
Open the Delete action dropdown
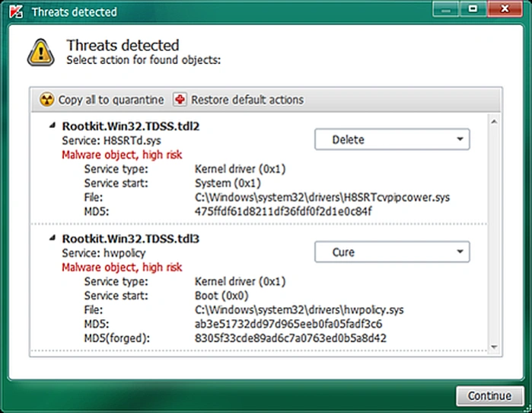tap(392, 139)
